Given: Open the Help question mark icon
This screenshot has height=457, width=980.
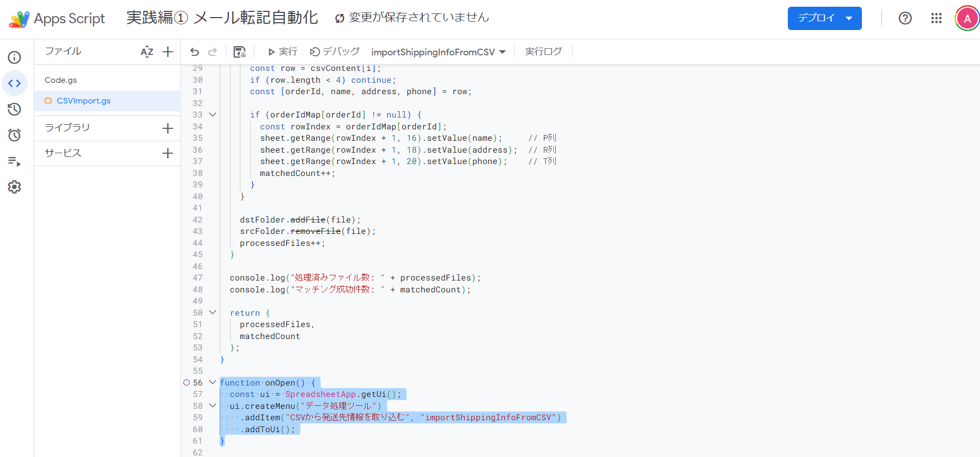Looking at the screenshot, I should pyautogui.click(x=905, y=19).
